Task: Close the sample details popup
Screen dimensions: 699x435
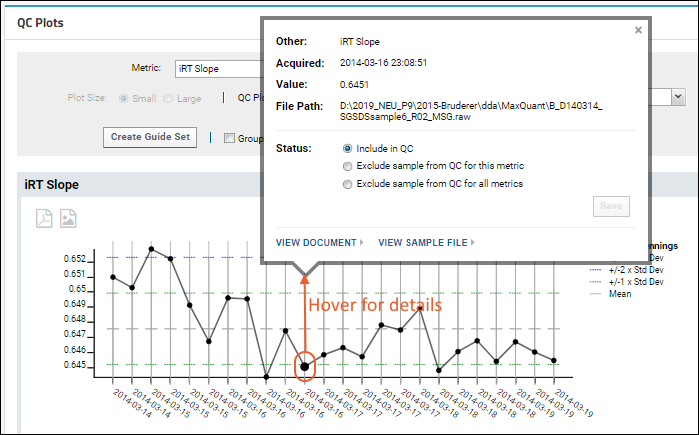Action: pyautogui.click(x=639, y=30)
